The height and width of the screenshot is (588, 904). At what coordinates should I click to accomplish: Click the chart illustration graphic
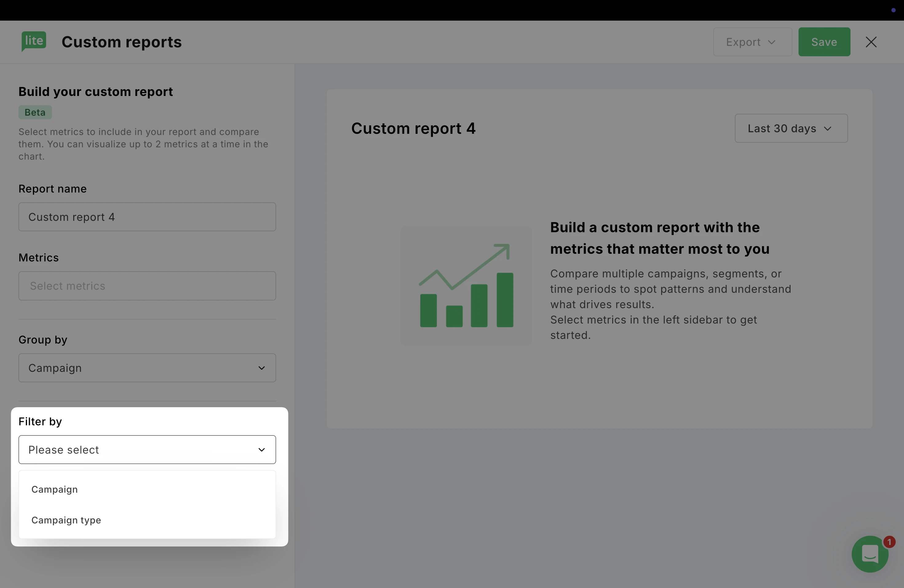(466, 286)
